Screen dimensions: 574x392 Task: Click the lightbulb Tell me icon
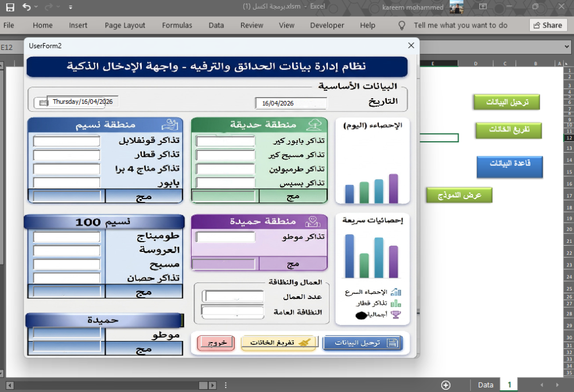click(x=402, y=25)
